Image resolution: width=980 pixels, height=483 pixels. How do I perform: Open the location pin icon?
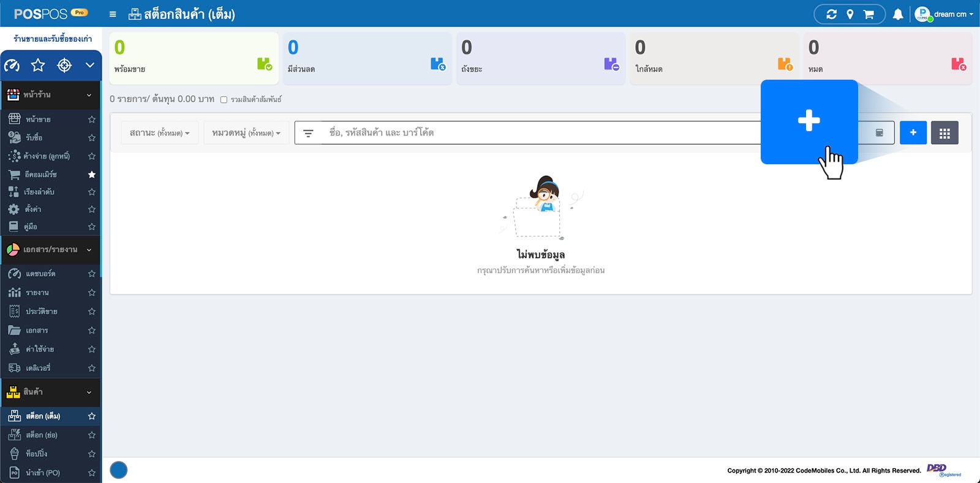click(850, 14)
